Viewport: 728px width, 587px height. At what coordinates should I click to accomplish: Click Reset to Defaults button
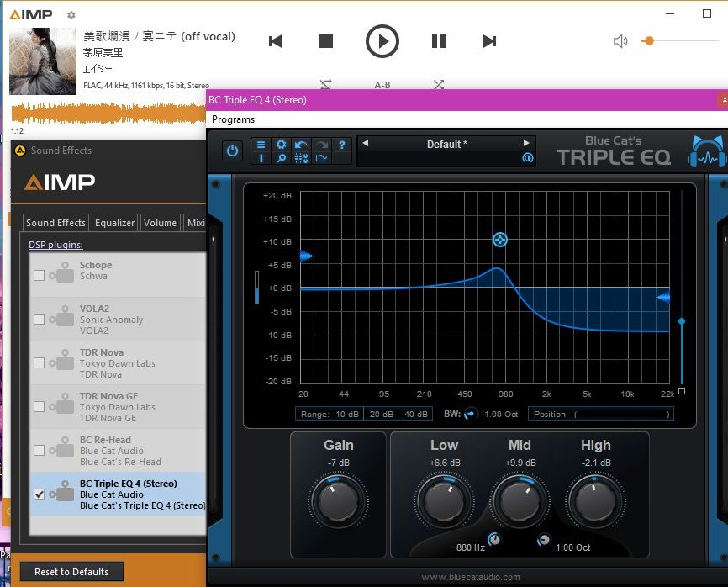(71, 572)
